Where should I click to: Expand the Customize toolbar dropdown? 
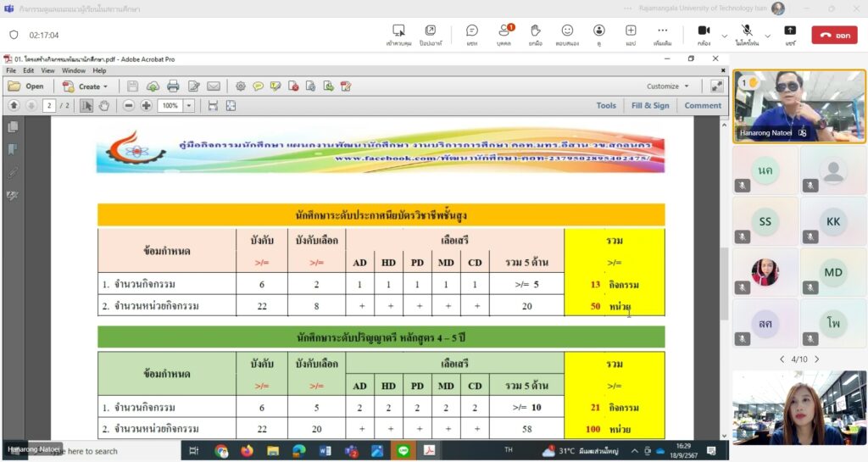(668, 86)
